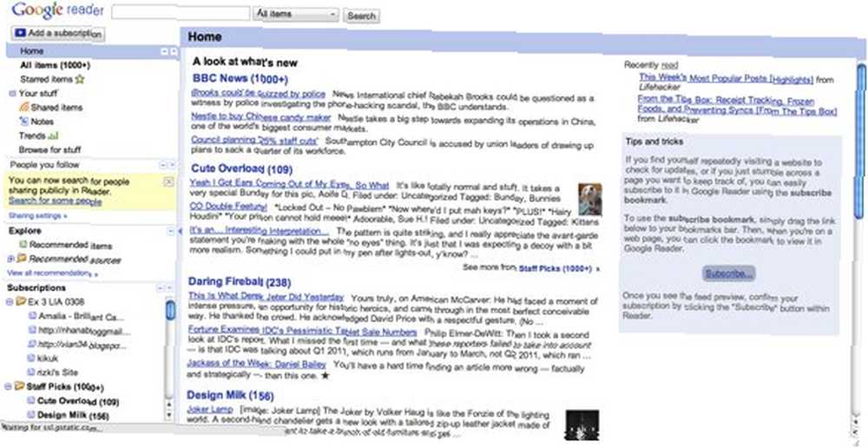Open the Cute Overload (109) section heading

click(x=242, y=168)
